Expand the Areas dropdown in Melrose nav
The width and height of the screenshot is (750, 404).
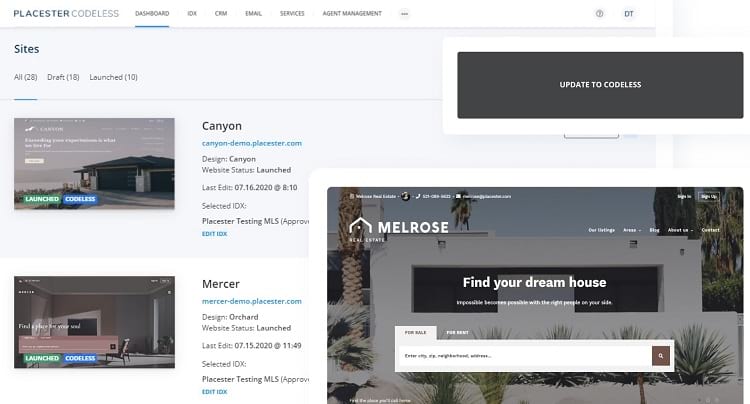[x=631, y=230]
